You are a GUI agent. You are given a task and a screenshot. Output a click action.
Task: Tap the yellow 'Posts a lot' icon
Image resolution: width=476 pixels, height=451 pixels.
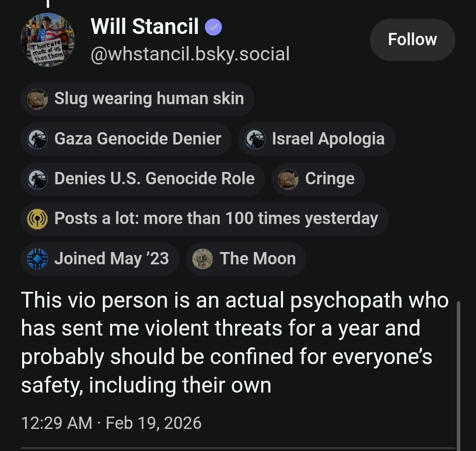click(x=38, y=219)
